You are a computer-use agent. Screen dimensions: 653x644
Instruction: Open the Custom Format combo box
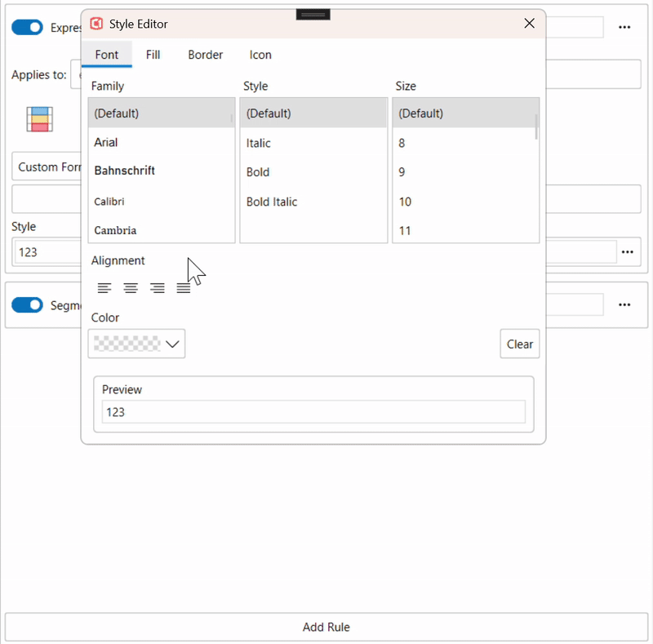(x=47, y=167)
